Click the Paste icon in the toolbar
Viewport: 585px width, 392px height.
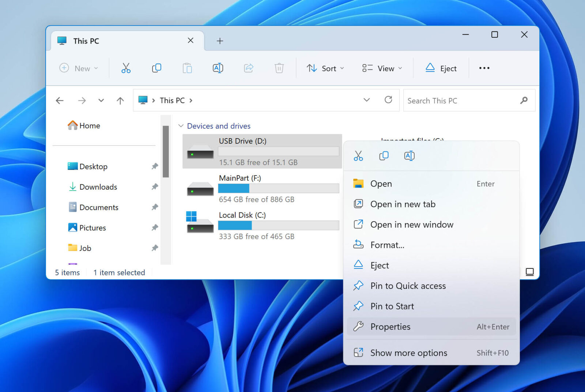click(x=187, y=68)
